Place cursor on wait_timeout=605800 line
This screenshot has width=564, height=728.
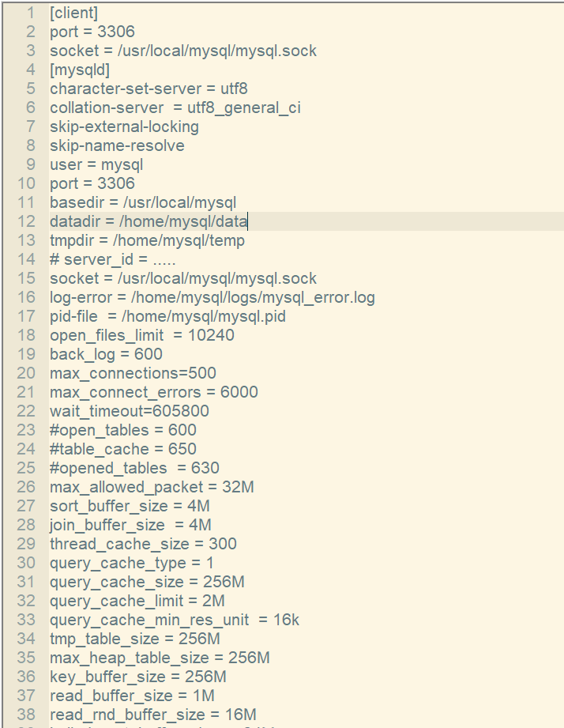coord(129,411)
